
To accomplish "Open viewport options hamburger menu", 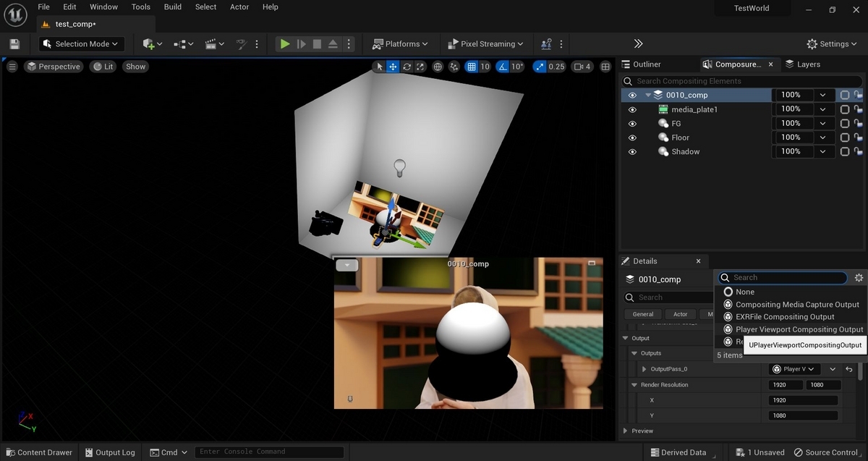I will click(x=12, y=67).
